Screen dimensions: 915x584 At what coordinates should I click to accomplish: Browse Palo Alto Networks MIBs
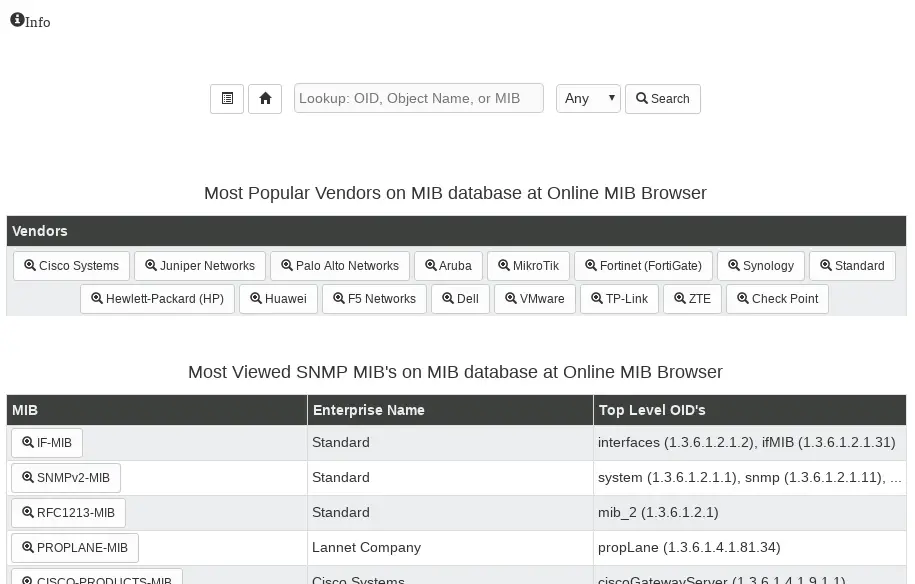coord(340,266)
